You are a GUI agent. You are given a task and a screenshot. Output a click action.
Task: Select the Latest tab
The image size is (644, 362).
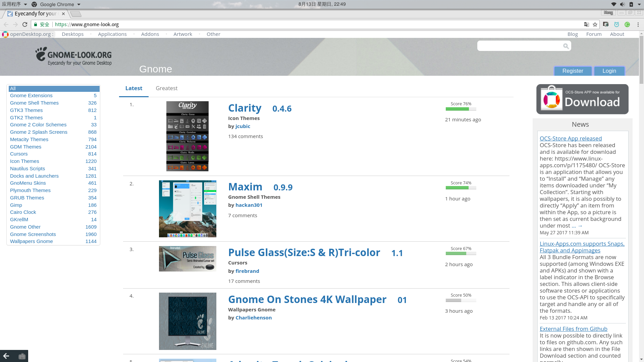(134, 88)
